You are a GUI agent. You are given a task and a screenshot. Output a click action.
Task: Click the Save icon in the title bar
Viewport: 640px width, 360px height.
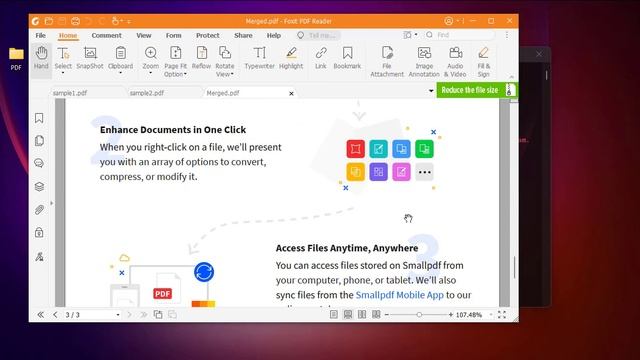(62, 21)
